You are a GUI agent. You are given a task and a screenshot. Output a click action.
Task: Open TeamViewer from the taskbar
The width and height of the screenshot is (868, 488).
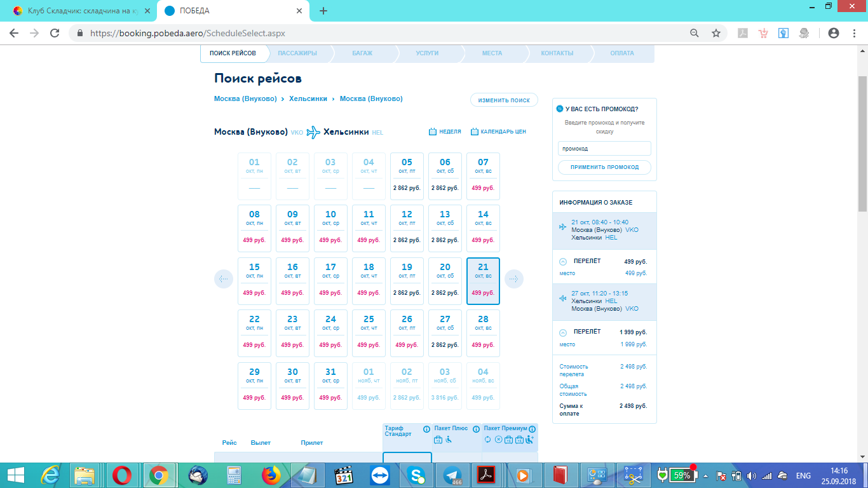click(x=381, y=475)
